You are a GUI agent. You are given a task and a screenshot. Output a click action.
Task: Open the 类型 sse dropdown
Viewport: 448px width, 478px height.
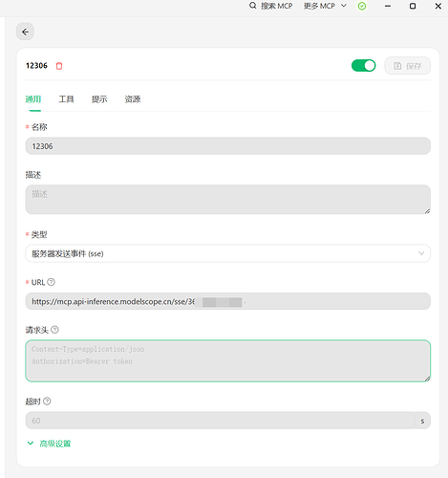coord(228,253)
